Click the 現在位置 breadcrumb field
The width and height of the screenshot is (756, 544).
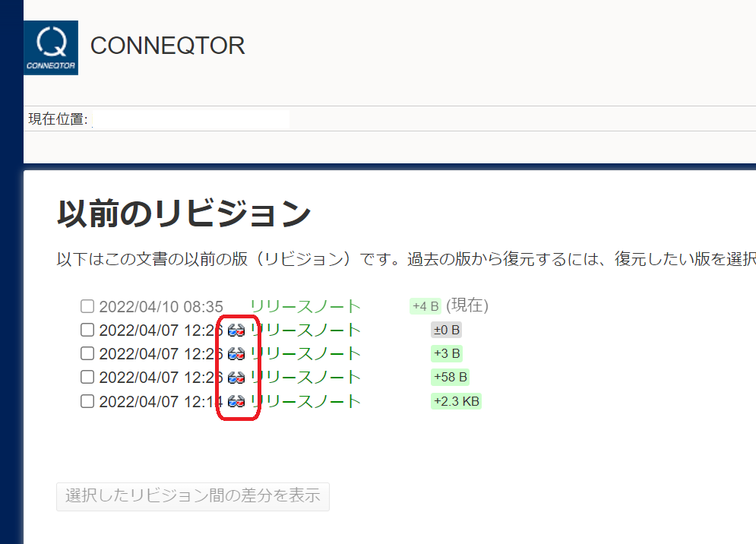click(x=190, y=119)
